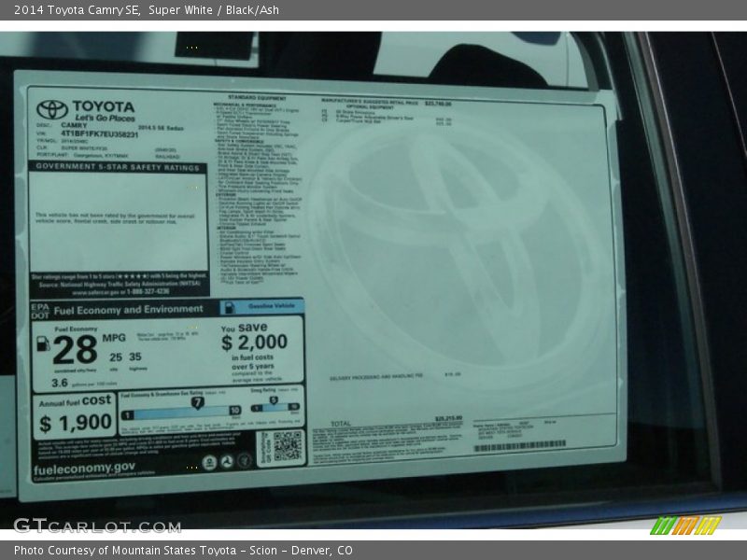Click the Standard Equipment heading

(x=257, y=97)
